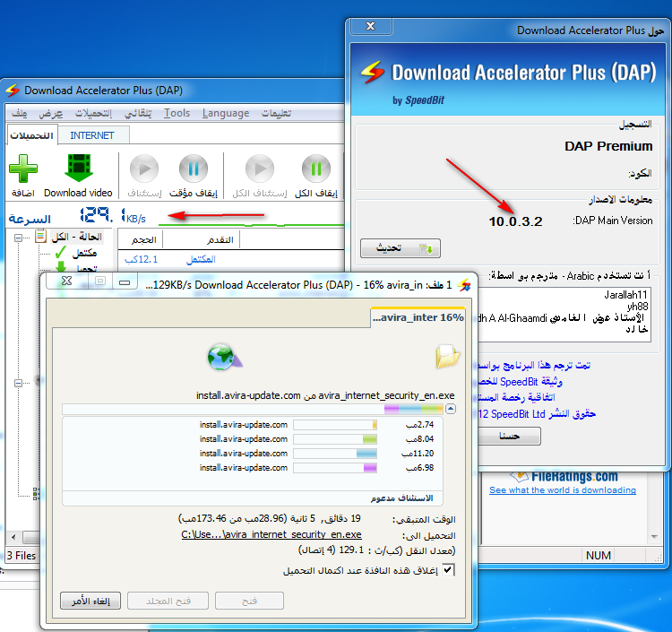The image size is (672, 632).
Task: Click the grey Resume play icon
Action: pyautogui.click(x=144, y=169)
